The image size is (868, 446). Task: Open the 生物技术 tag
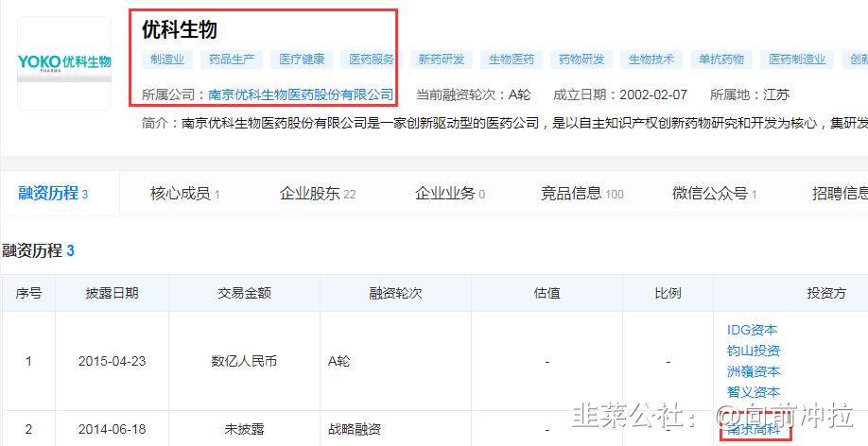click(651, 60)
